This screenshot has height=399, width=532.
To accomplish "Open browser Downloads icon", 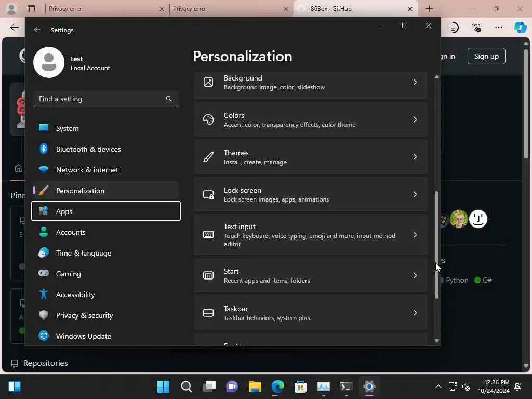I will (454, 28).
